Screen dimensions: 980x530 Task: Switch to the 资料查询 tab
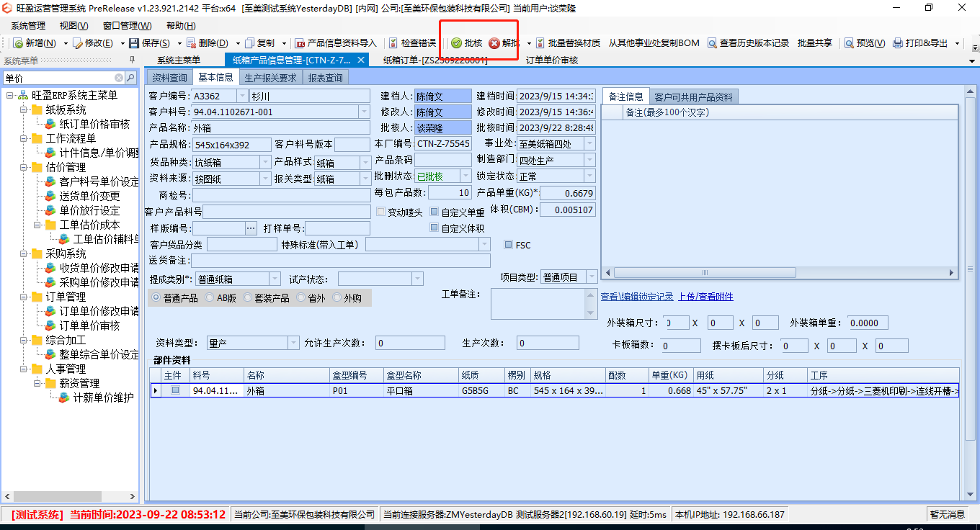169,78
